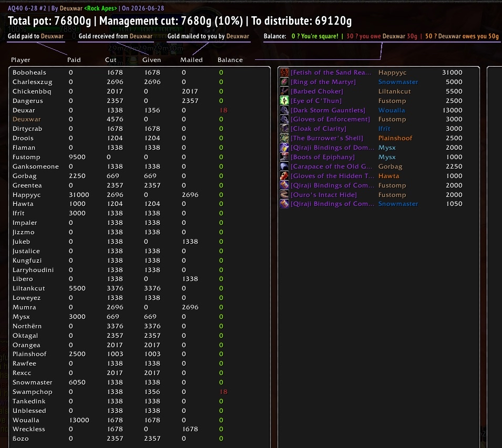Click the Cut column header
502x448 pixels.
click(111, 60)
